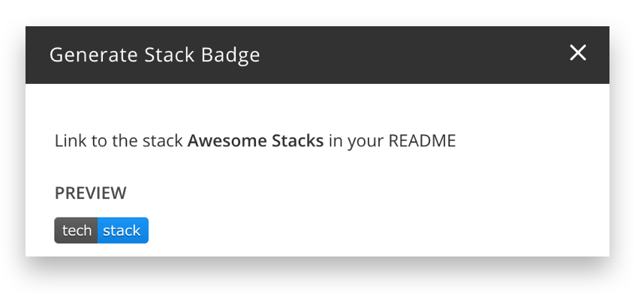Click the "Generate Stack Badge" dialog title
Viewport: 644px width, 294px height.
pyautogui.click(x=155, y=55)
